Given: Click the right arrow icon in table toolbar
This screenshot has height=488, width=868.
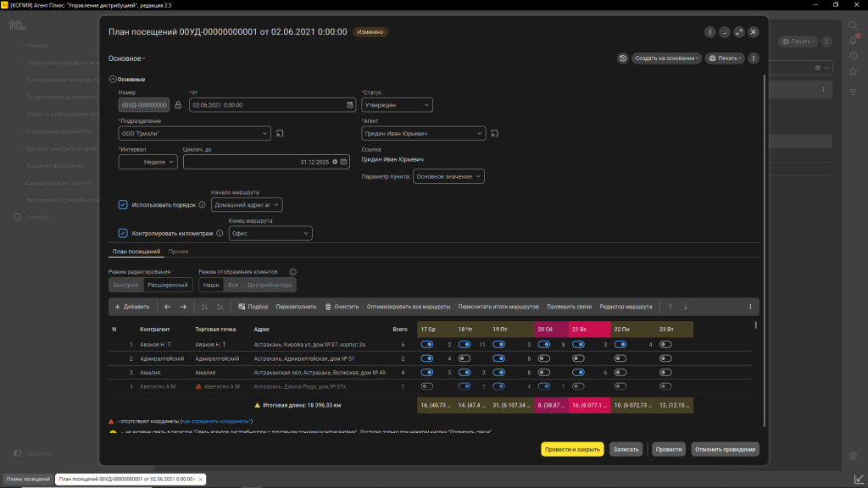Looking at the screenshot, I should click(182, 307).
